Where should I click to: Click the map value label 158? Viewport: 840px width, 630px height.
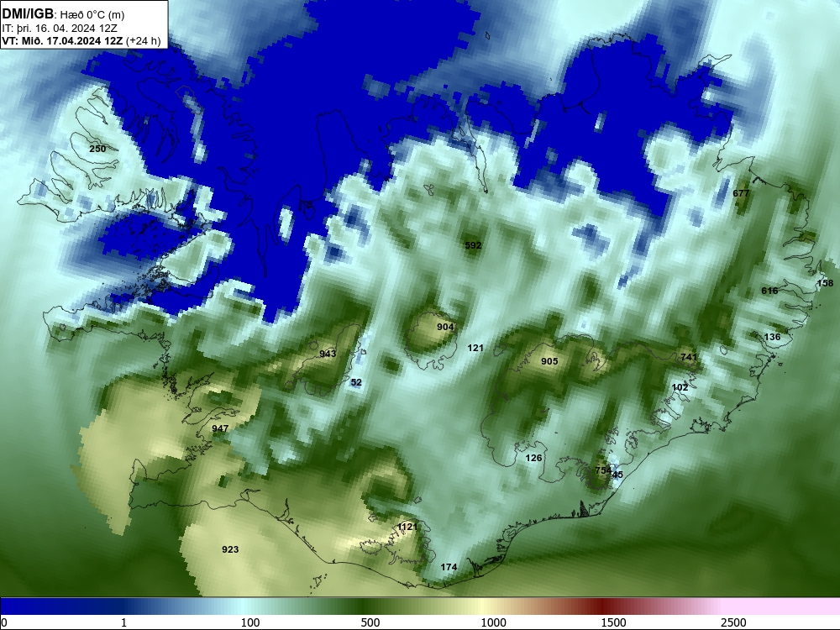point(826,283)
